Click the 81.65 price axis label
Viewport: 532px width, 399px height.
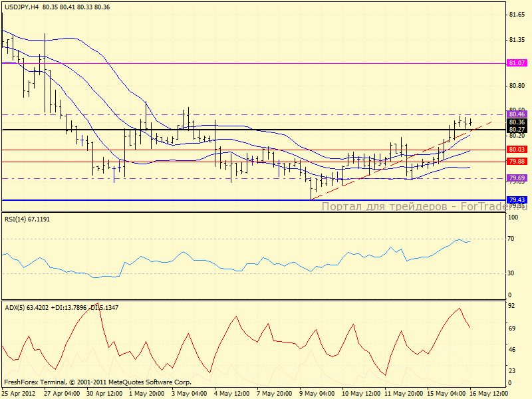pyautogui.click(x=516, y=15)
